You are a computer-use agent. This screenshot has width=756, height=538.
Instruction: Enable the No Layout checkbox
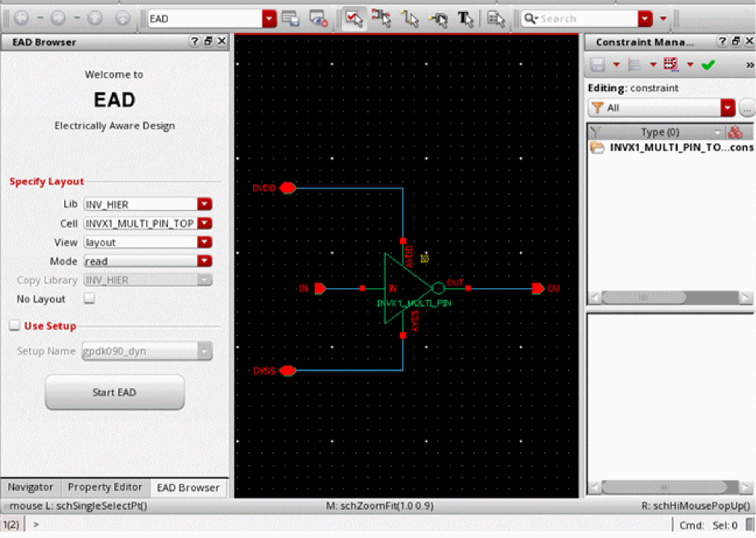[90, 299]
